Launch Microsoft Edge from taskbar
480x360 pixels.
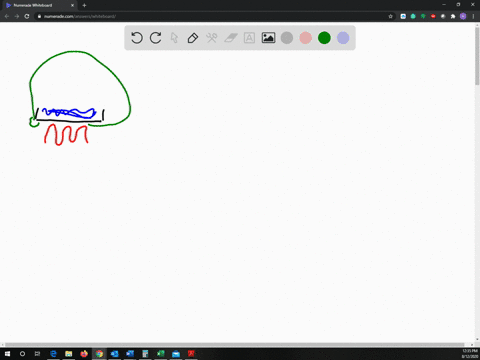click(53, 354)
